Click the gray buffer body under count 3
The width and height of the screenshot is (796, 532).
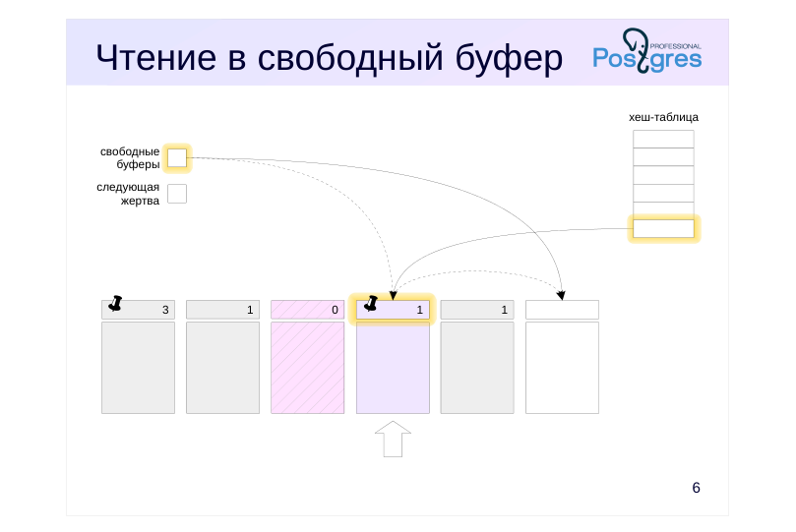138,368
